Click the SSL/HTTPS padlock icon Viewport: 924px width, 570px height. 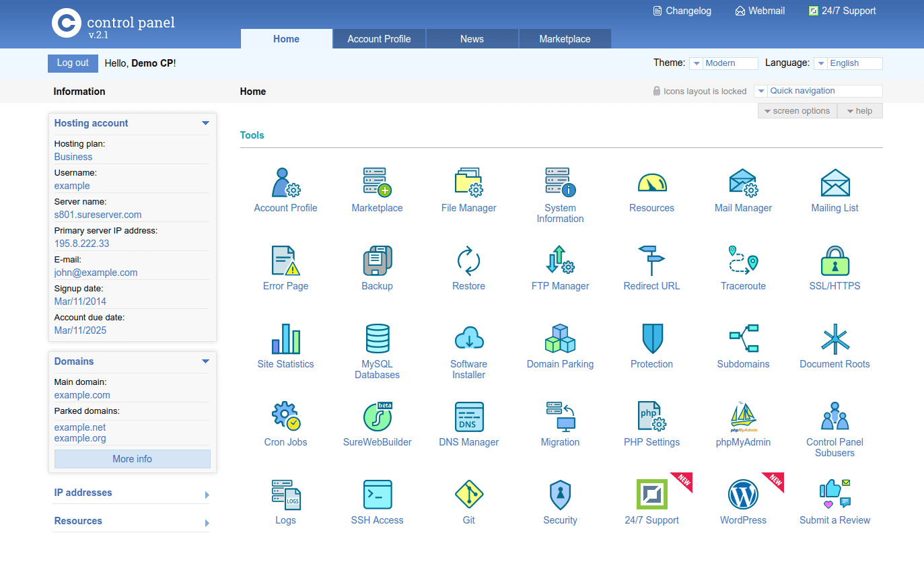[834, 260]
